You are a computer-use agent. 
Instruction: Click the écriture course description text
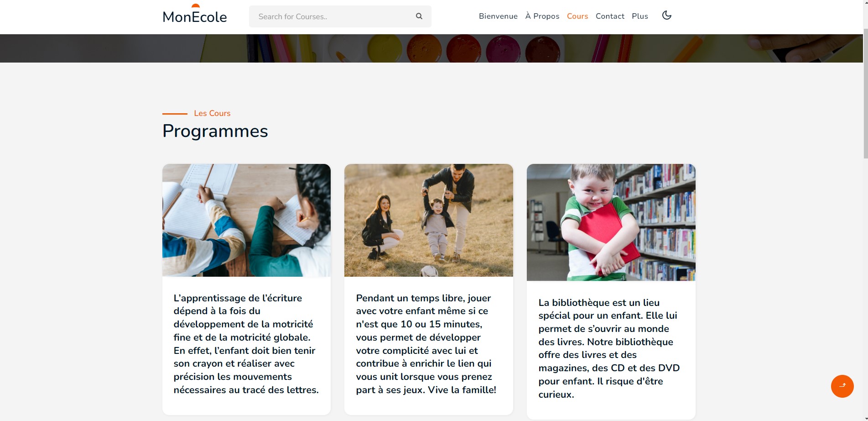coord(246,344)
